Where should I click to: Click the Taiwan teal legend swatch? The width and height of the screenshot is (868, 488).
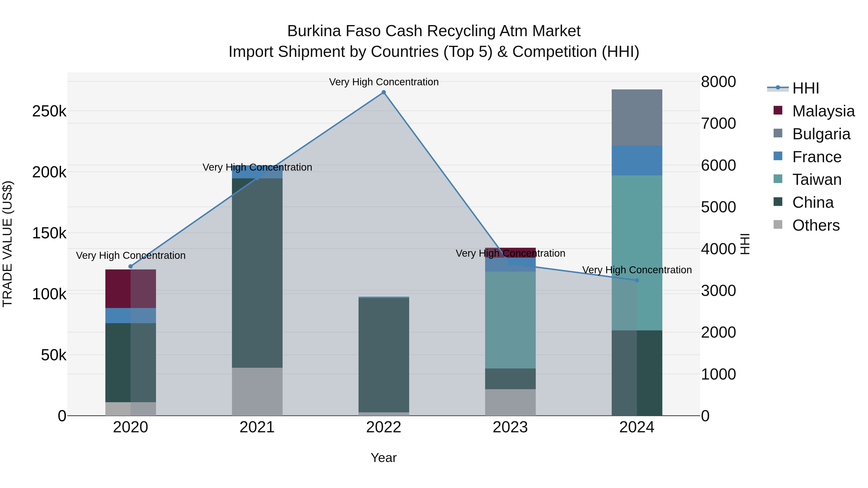tap(778, 179)
